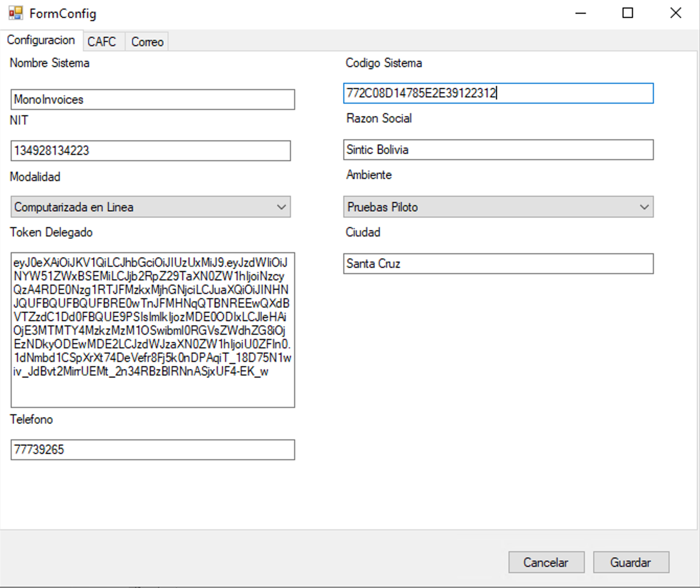
Task: Open the Ambiente dropdown showing Pruebas Piloto
Action: click(x=498, y=207)
